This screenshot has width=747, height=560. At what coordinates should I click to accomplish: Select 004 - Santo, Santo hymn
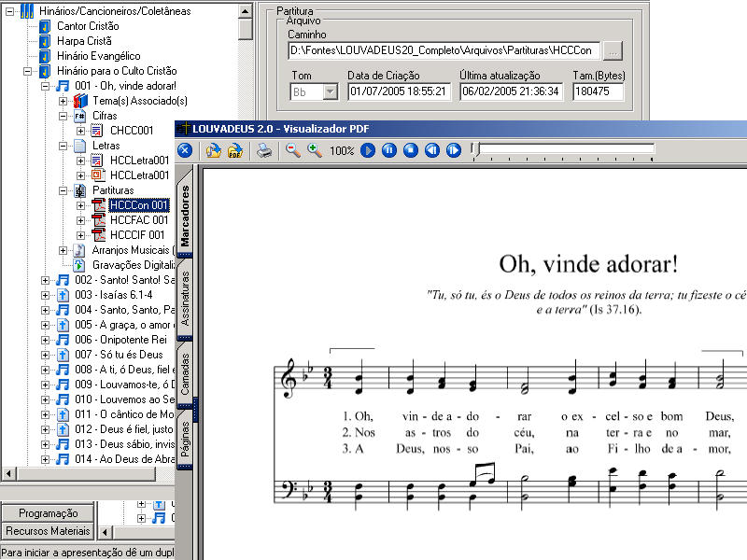[124, 310]
